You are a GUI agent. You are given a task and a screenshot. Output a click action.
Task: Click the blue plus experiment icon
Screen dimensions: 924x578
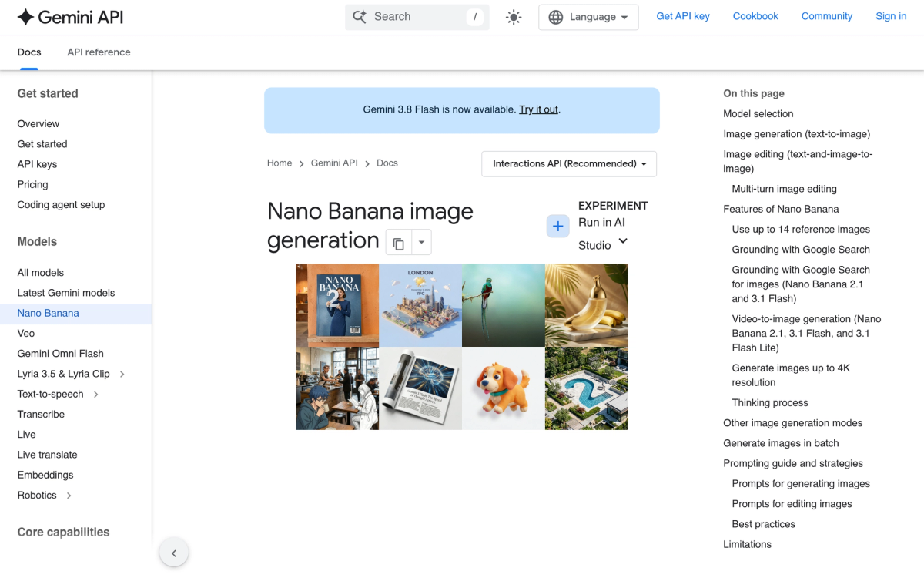558,227
